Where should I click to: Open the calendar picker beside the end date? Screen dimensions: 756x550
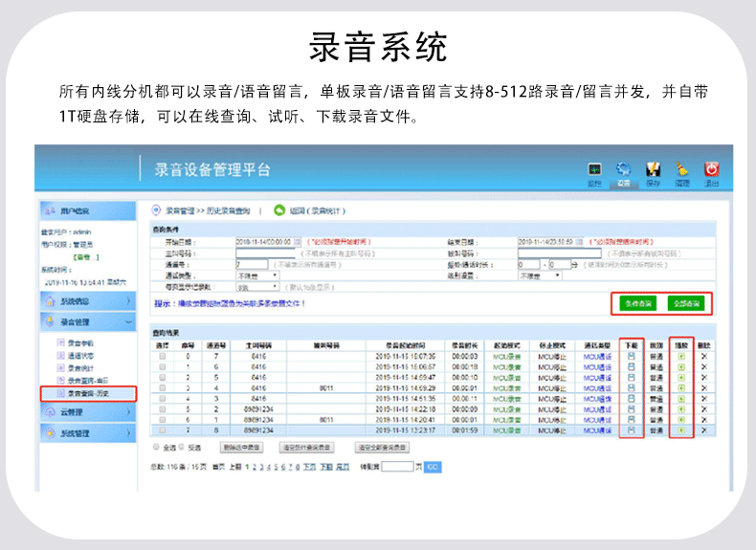coord(580,242)
